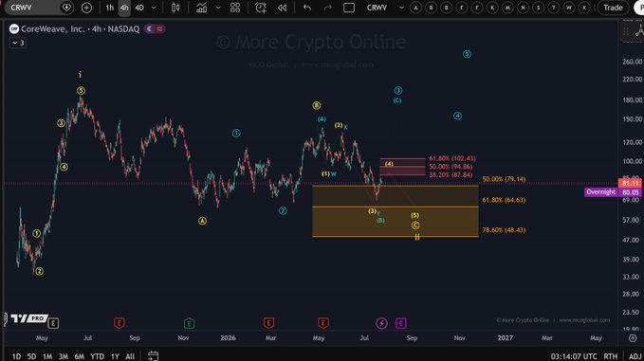The width and height of the screenshot is (644, 361).
Task: Select the red retracement box near (4)
Action: pyautogui.click(x=402, y=167)
